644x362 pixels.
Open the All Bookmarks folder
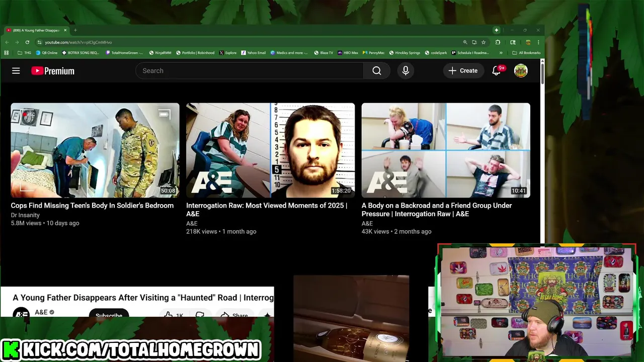526,53
